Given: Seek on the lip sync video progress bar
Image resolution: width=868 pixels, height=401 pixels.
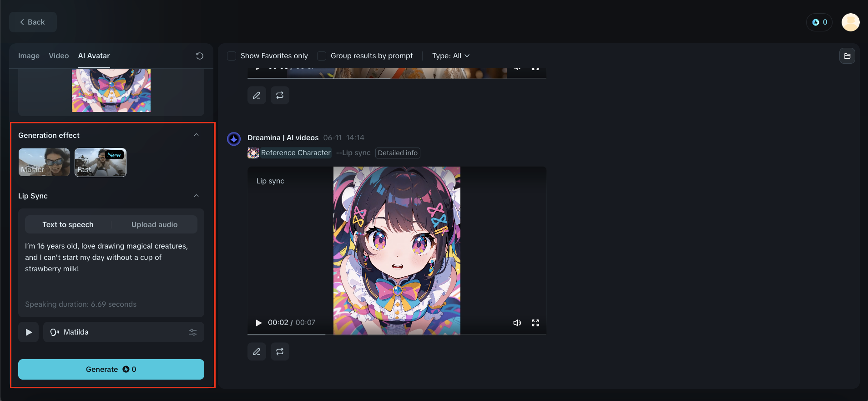Looking at the screenshot, I should (397, 335).
